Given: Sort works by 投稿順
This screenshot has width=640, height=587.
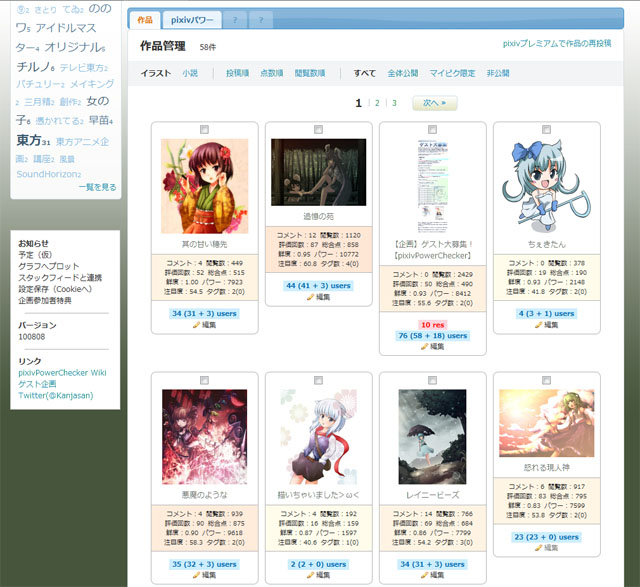Looking at the screenshot, I should [x=238, y=73].
